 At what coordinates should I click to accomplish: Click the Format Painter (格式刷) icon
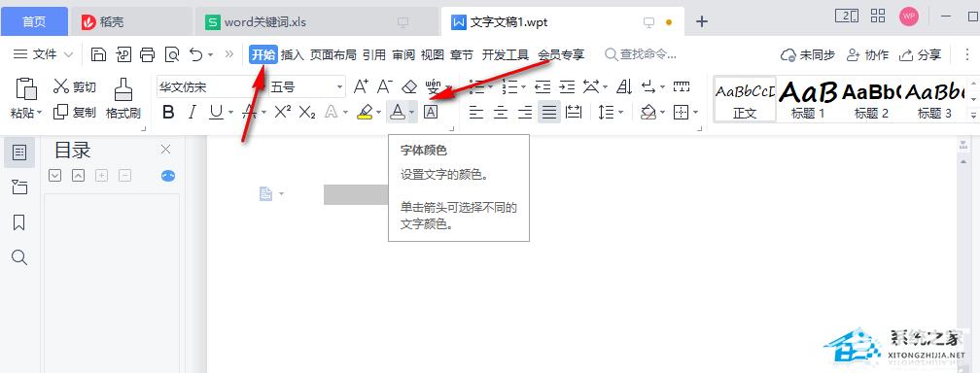tap(123, 98)
